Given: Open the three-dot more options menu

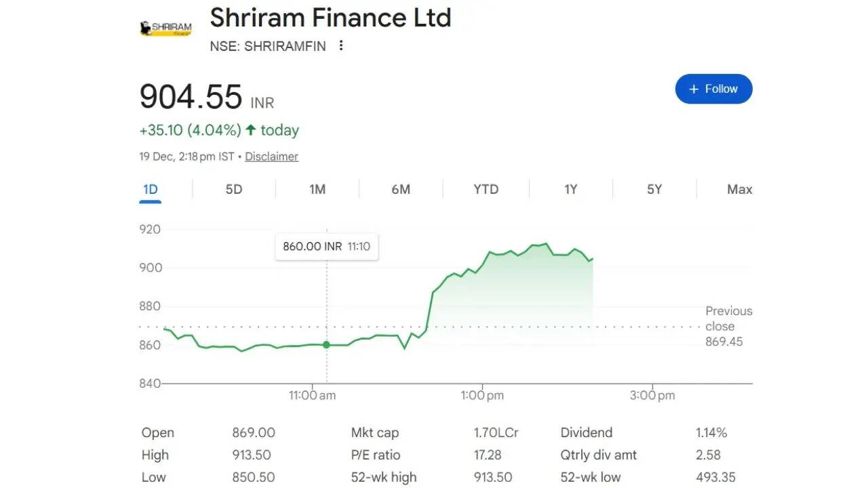Looking at the screenshot, I should [341, 45].
